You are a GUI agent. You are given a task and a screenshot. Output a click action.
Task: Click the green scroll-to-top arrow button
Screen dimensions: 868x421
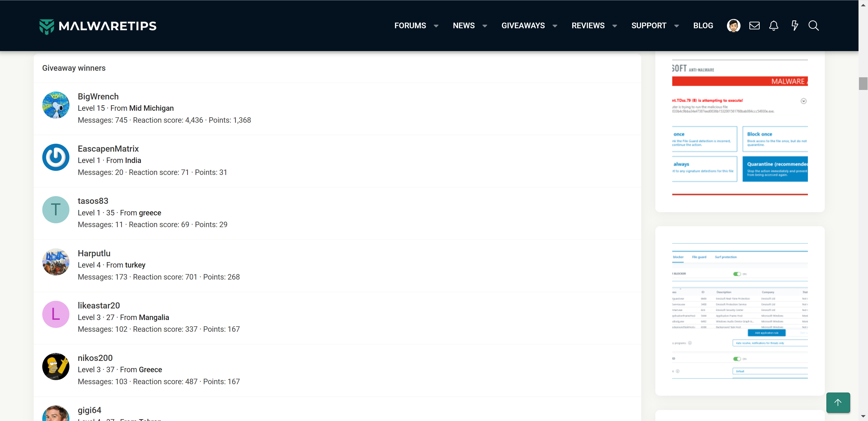tap(838, 402)
